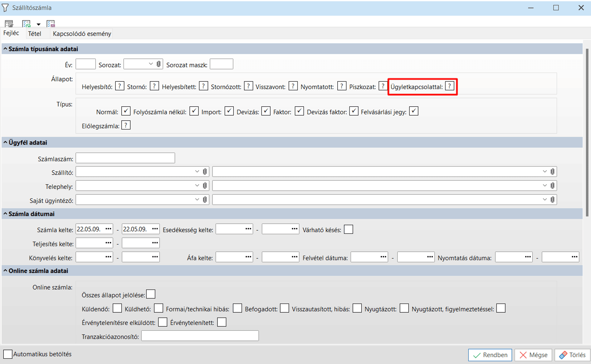Open date picker for Könyvelés kelte start date

[x=108, y=257]
